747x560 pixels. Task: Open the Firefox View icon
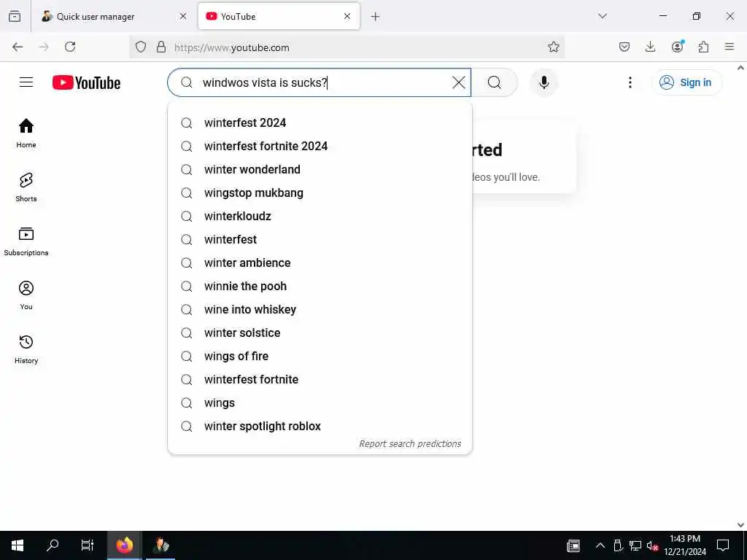click(15, 16)
